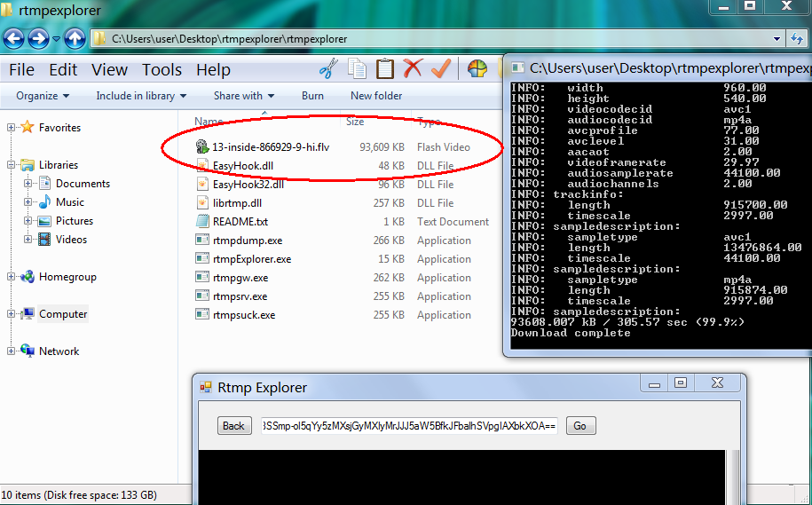Select the rtmpdump.exe file icon
The width and height of the screenshot is (812, 505).
click(x=202, y=240)
